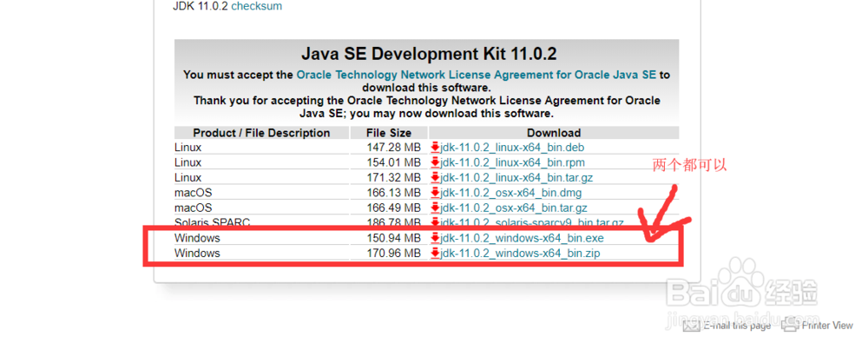Download jdk-11.0.2_windows-x64_bin.zip
This screenshot has height=350, width=868.
click(x=520, y=253)
